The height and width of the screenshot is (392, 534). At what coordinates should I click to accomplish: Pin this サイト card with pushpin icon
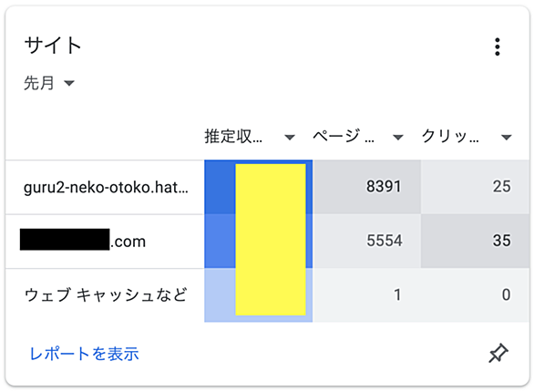(x=498, y=353)
